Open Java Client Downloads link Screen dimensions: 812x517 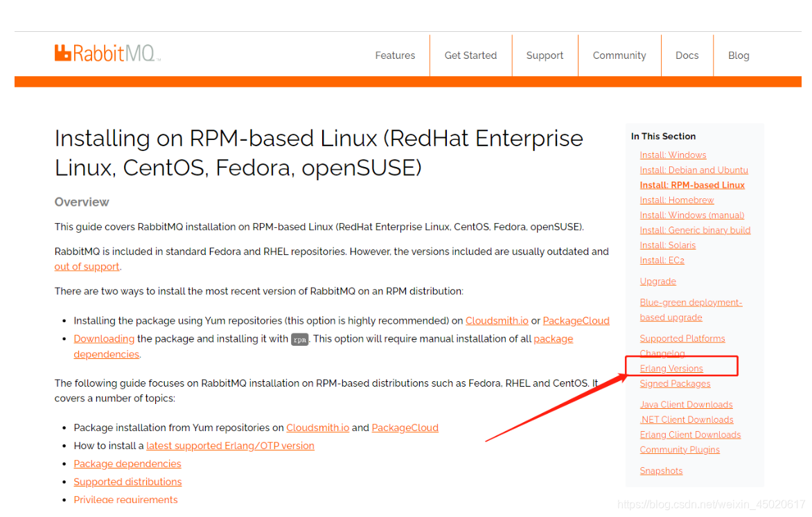[x=686, y=405]
